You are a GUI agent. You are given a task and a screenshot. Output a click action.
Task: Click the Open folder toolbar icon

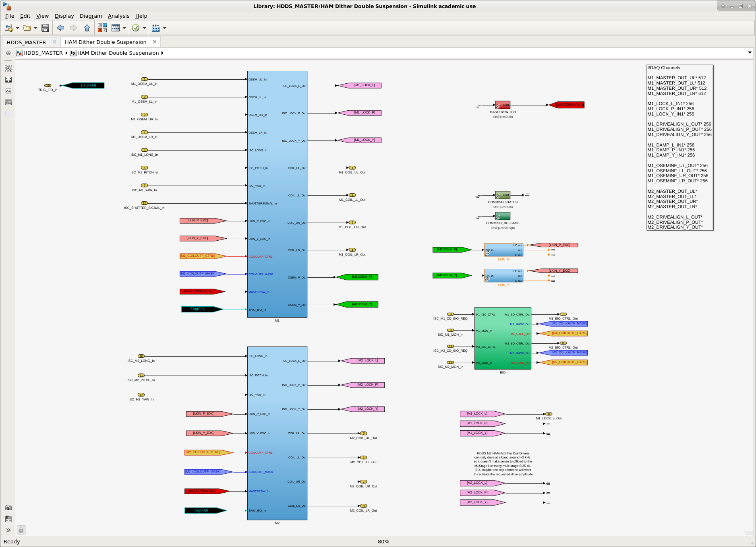click(x=27, y=28)
